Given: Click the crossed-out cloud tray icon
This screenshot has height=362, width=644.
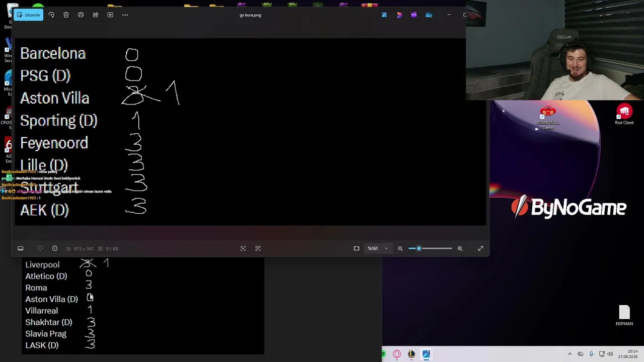Looking at the screenshot, I should (581, 354).
